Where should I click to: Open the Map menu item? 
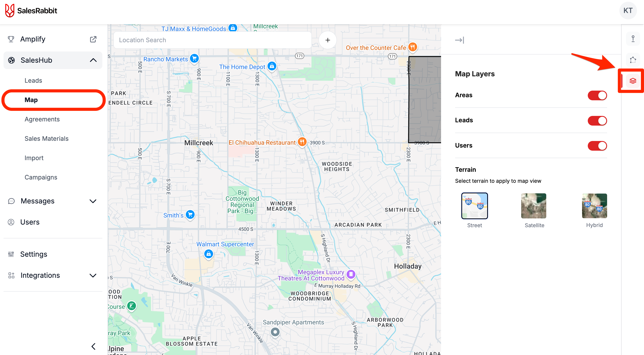coord(31,100)
